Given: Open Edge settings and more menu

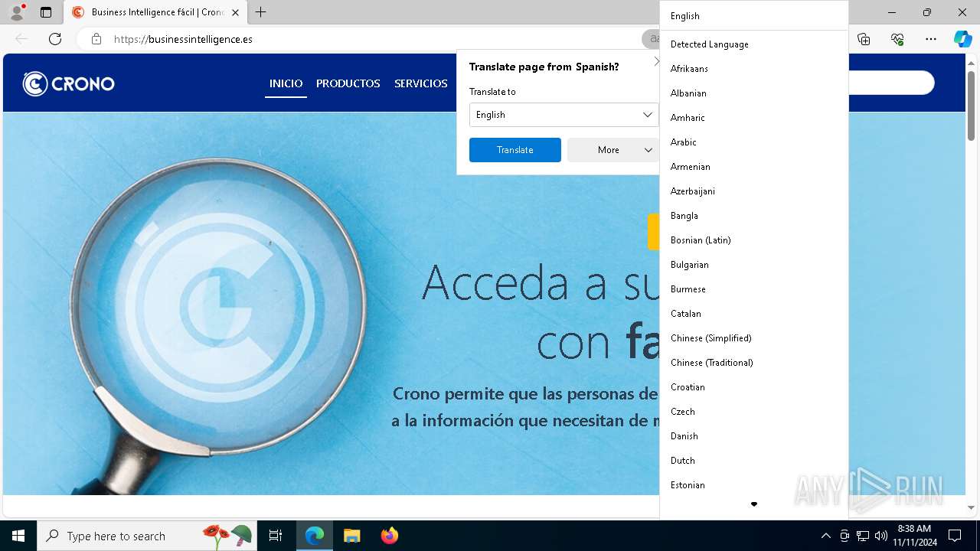Looking at the screenshot, I should [x=931, y=39].
